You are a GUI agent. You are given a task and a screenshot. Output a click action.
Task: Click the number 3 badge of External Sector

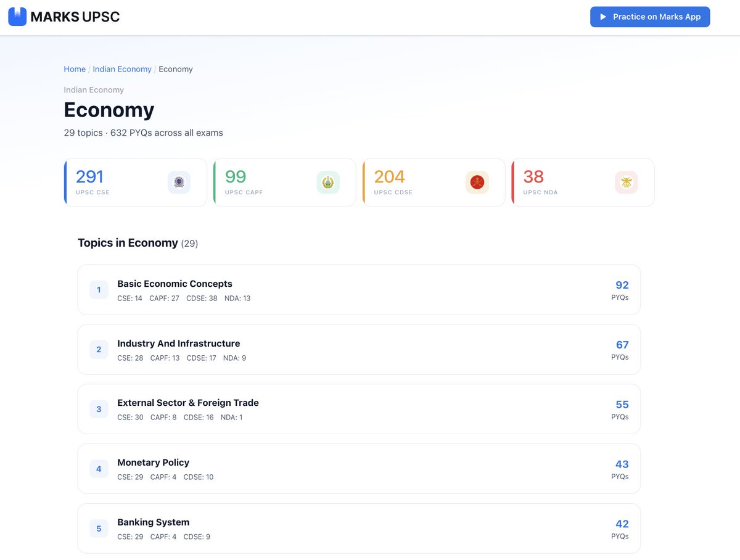99,409
